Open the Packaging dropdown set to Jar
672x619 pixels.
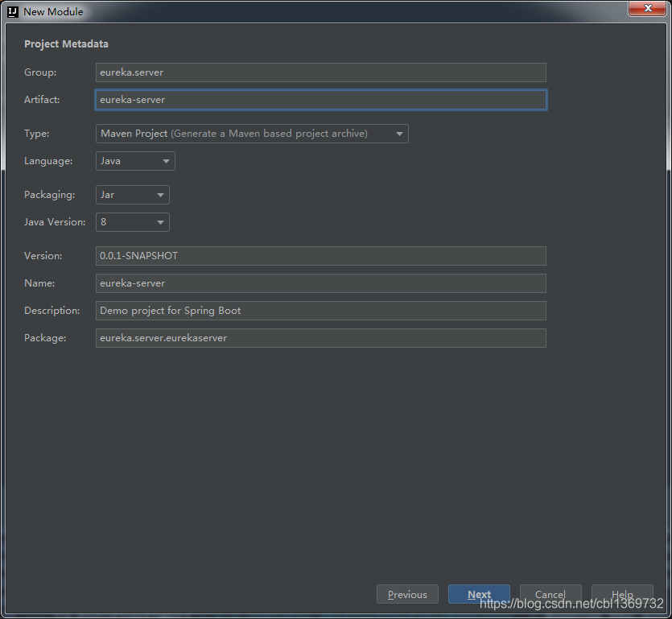click(x=132, y=195)
